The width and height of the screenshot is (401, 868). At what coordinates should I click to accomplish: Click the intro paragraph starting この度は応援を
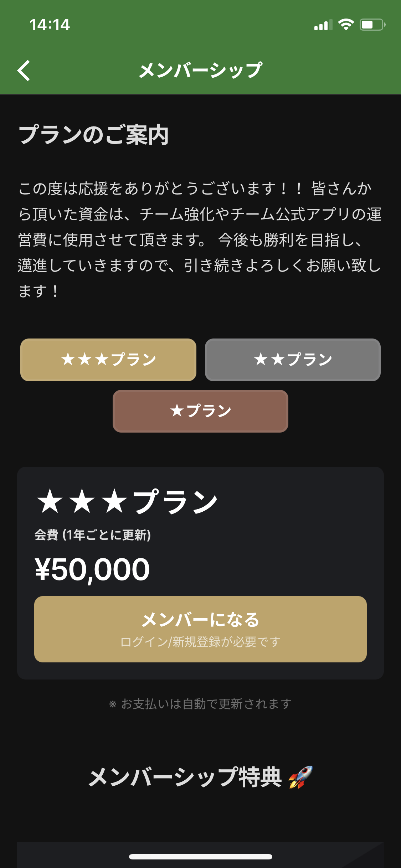click(200, 239)
